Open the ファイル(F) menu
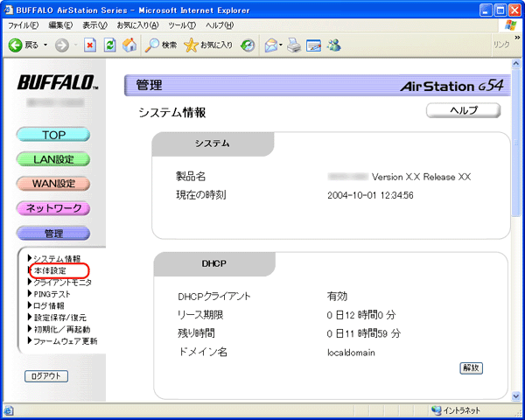525x420 pixels. coord(23,25)
